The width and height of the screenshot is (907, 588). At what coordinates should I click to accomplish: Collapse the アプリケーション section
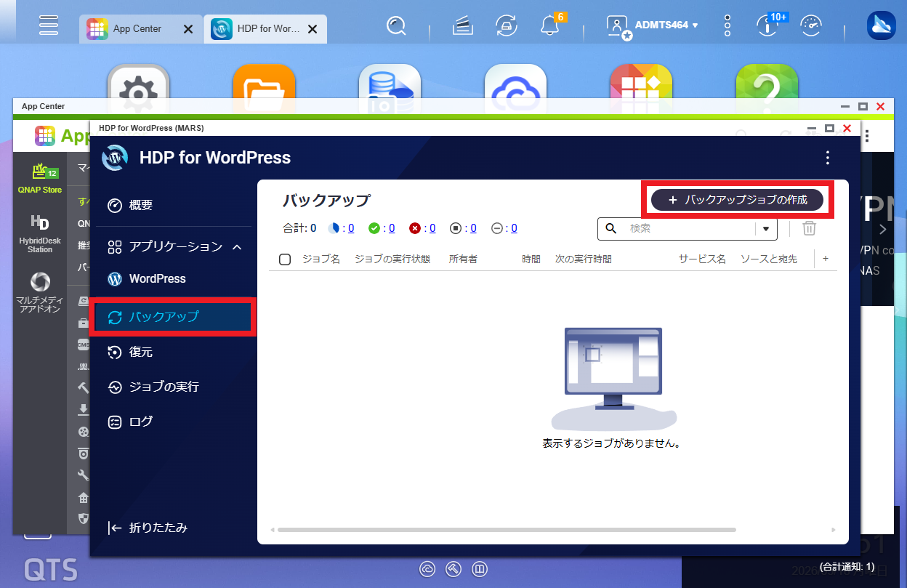click(236, 247)
